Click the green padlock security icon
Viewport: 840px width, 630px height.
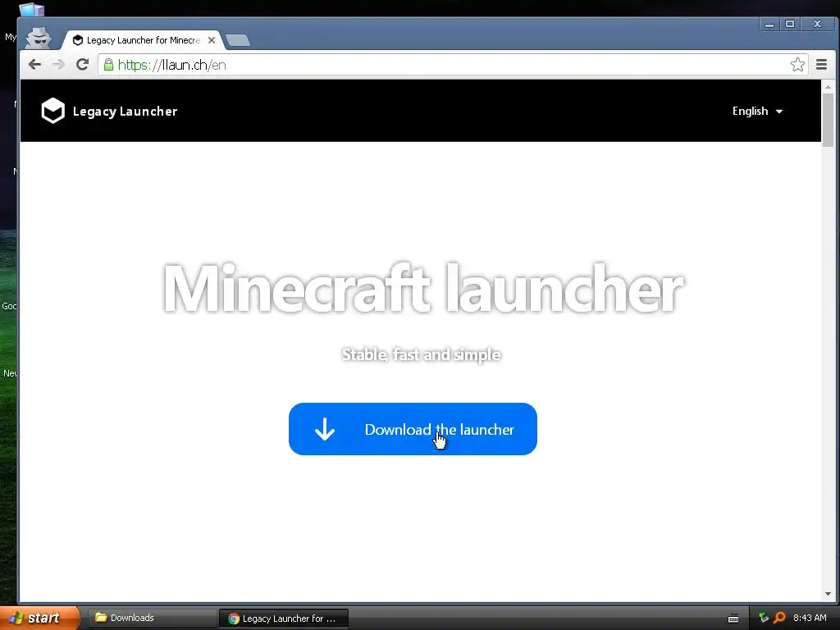[108, 65]
